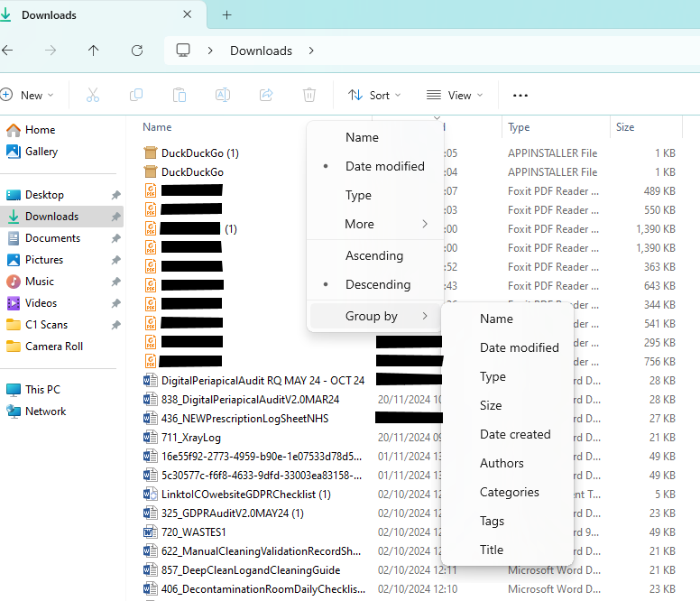Image resolution: width=700 pixels, height=601 pixels.
Task: Open the View dropdown in toolbar
Action: pos(455,95)
